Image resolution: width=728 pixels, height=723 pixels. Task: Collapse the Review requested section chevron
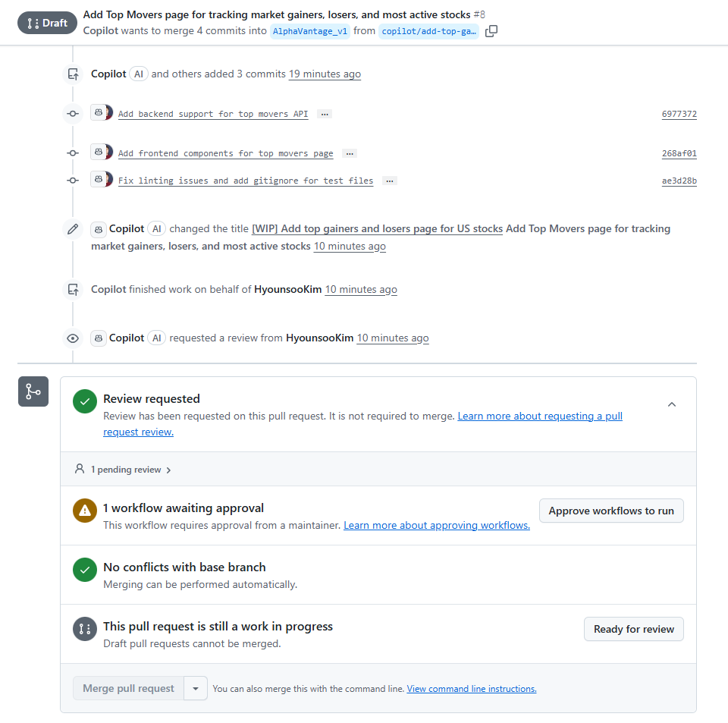point(672,404)
